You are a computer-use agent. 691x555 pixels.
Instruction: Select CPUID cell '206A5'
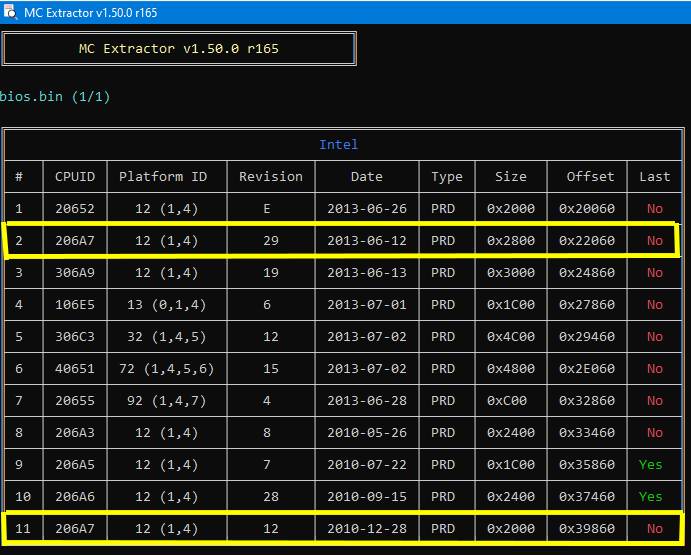click(x=75, y=465)
